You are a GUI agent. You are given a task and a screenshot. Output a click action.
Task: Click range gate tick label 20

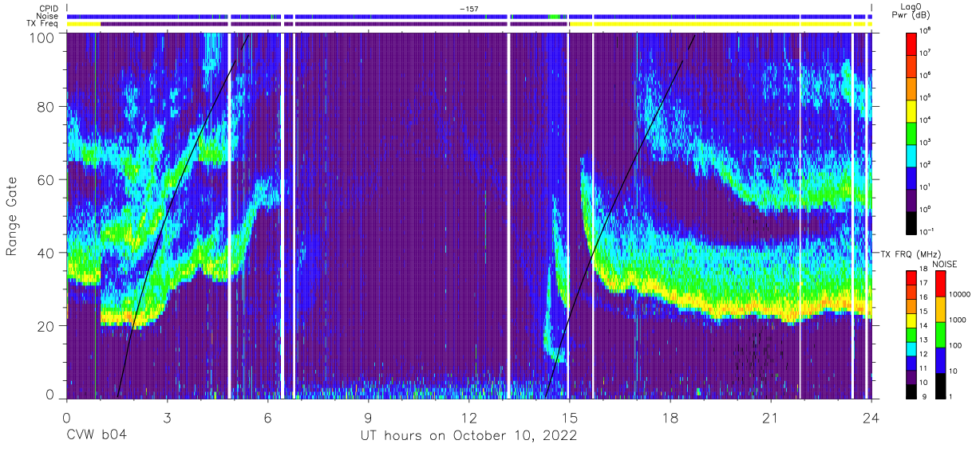(47, 325)
